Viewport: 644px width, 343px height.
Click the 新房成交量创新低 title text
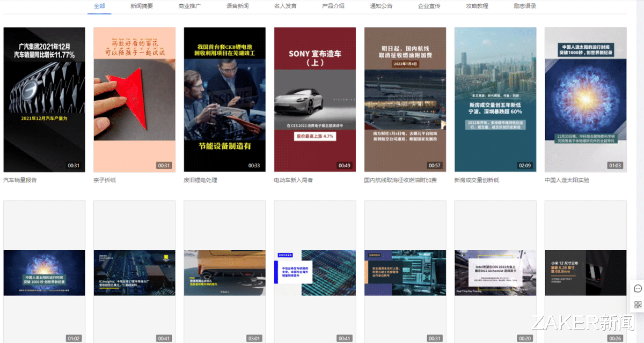(477, 180)
